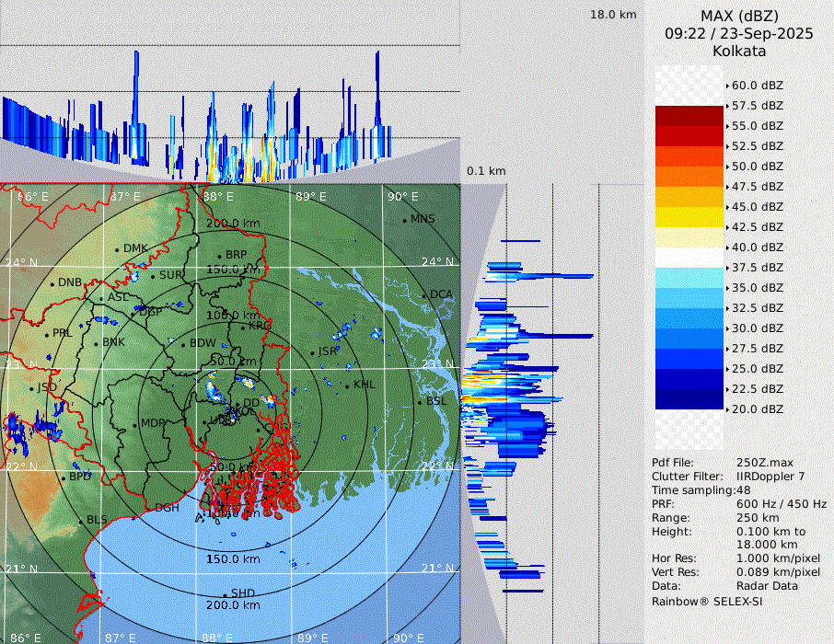834x644 pixels.
Task: Select the MDP station marker
Action: click(x=134, y=424)
